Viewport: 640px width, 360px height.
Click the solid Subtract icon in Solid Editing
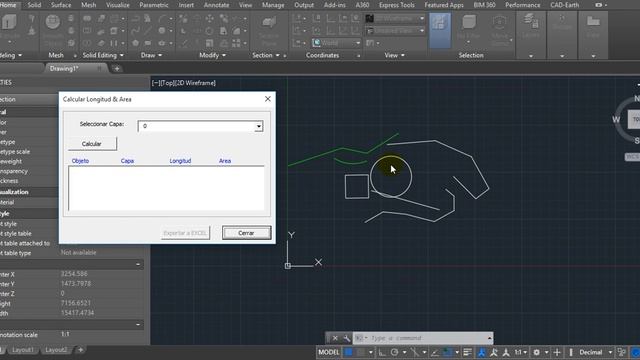(87, 31)
